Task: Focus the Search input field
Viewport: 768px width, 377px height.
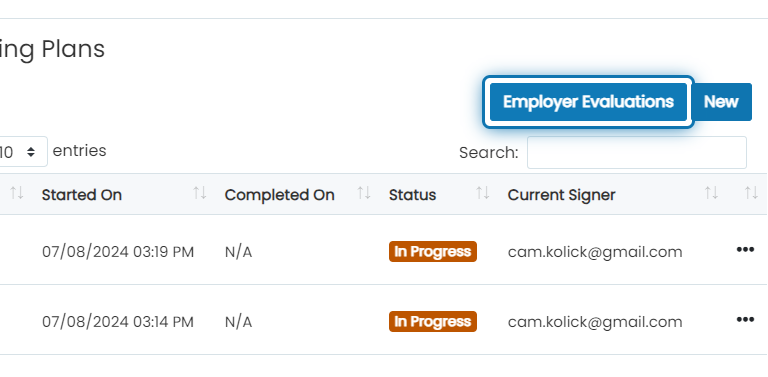Action: click(x=637, y=153)
